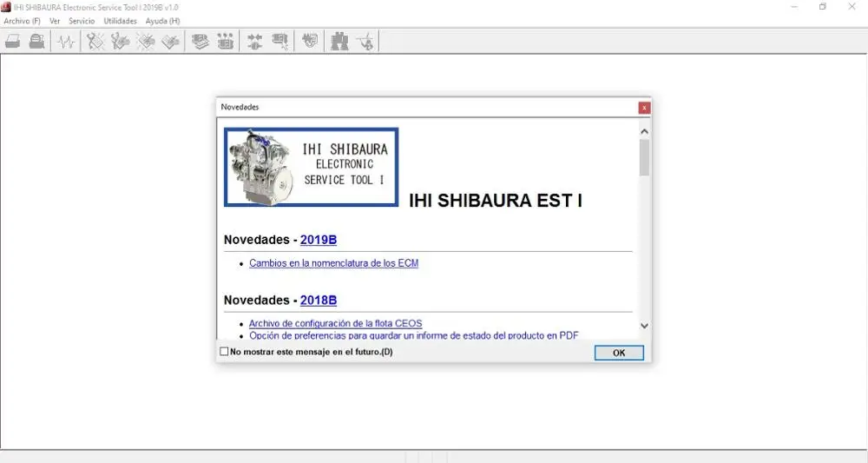Screen dimensions: 868x463
Task: Click the 'Novedades' dialog title text
Action: click(240, 107)
